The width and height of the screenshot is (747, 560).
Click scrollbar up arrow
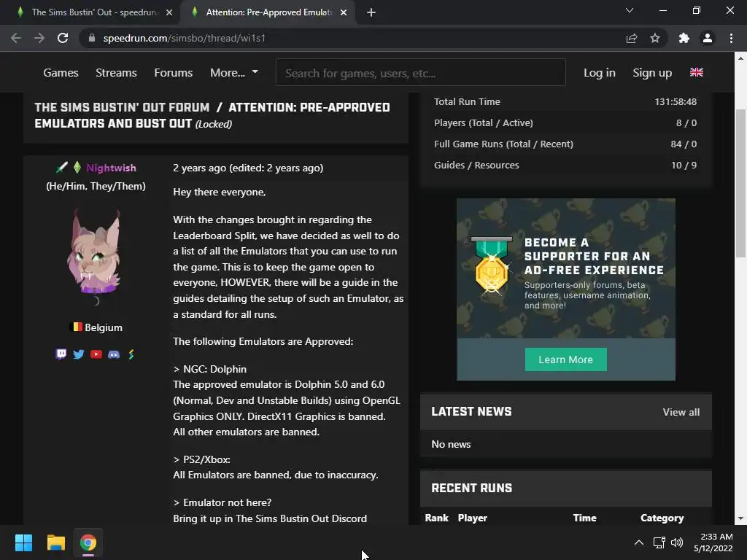740,58
